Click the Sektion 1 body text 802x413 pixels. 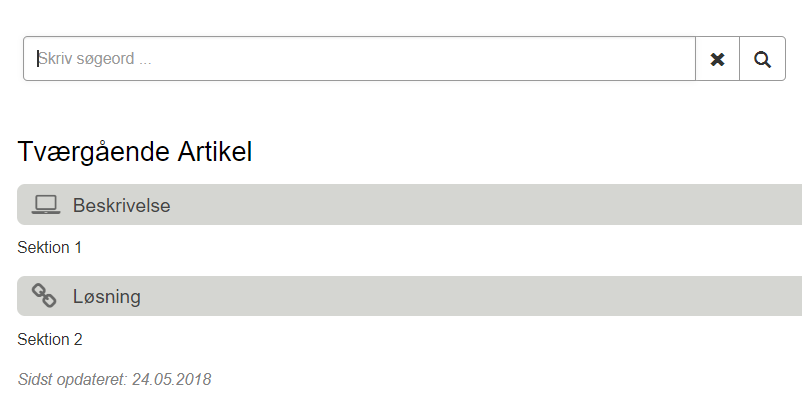pyautogui.click(x=50, y=247)
